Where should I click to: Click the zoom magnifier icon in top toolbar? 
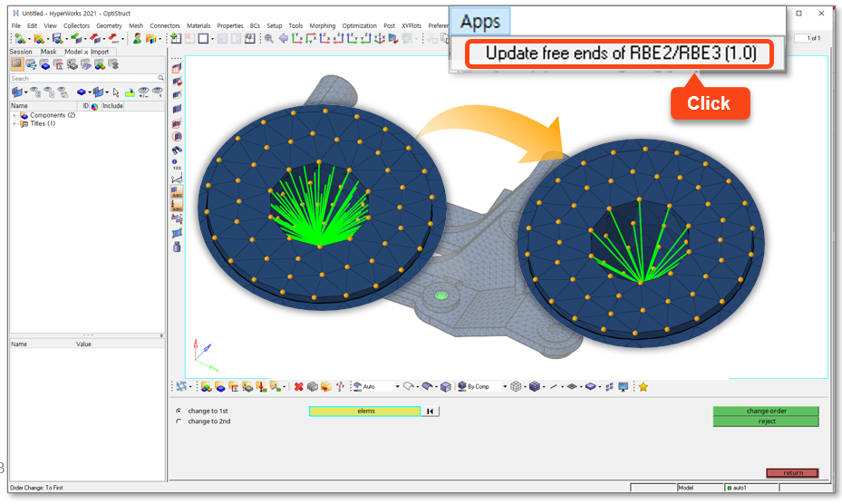coord(269,39)
